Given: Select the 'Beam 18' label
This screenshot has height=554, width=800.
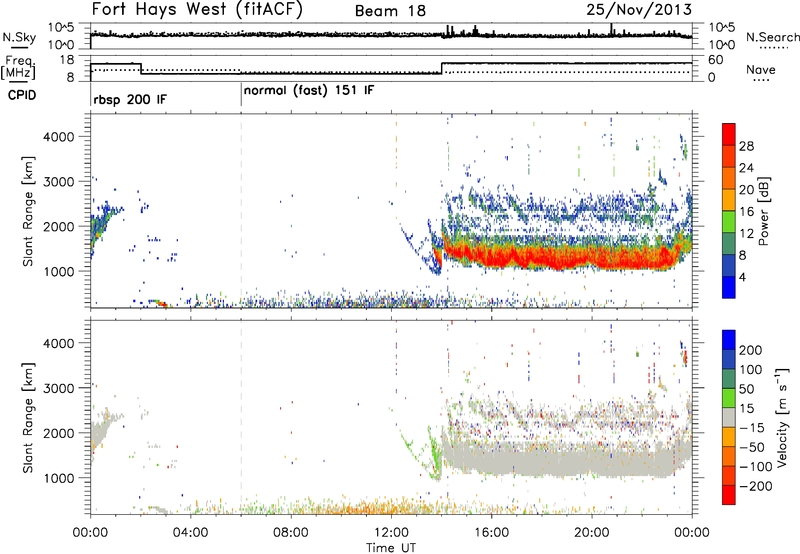Looking at the screenshot, I should pos(390,11).
